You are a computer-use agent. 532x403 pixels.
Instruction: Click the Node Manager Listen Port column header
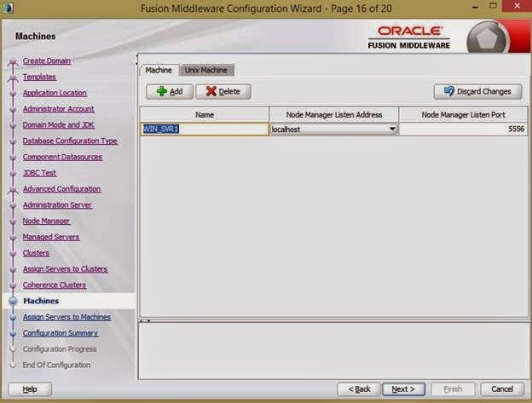tap(463, 115)
